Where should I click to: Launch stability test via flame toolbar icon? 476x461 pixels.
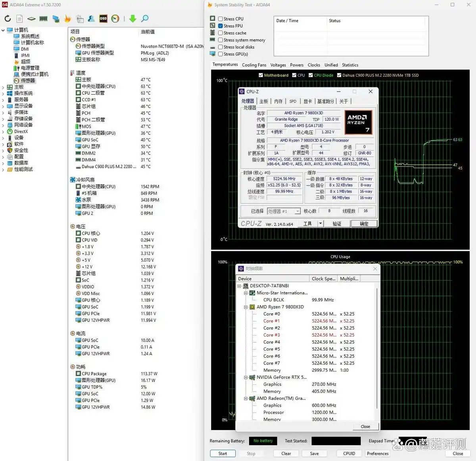coord(67,18)
